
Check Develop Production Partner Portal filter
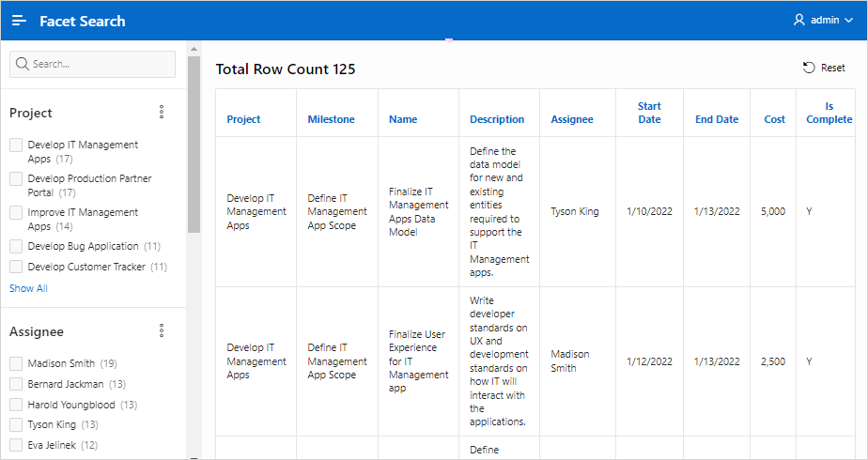[16, 178]
